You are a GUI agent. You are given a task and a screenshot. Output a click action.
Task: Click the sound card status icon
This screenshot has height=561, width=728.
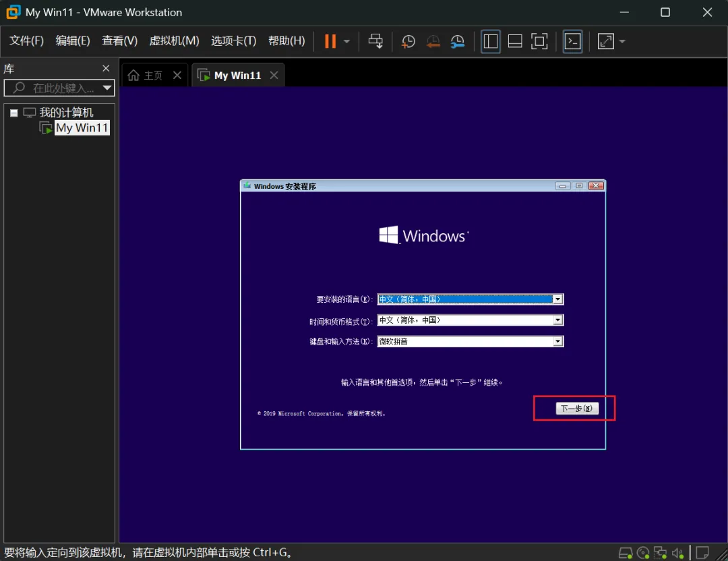coord(677,553)
